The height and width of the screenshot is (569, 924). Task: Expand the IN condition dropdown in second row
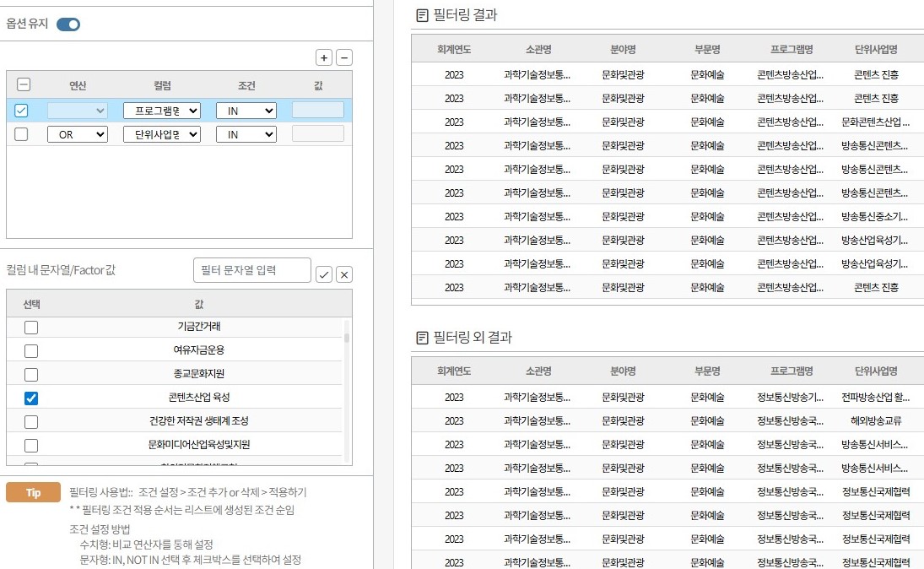coord(246,134)
